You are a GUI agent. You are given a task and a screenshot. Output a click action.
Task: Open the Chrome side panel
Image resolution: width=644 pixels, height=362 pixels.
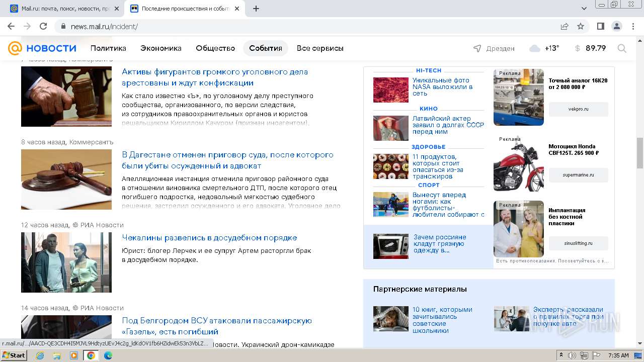[601, 26]
